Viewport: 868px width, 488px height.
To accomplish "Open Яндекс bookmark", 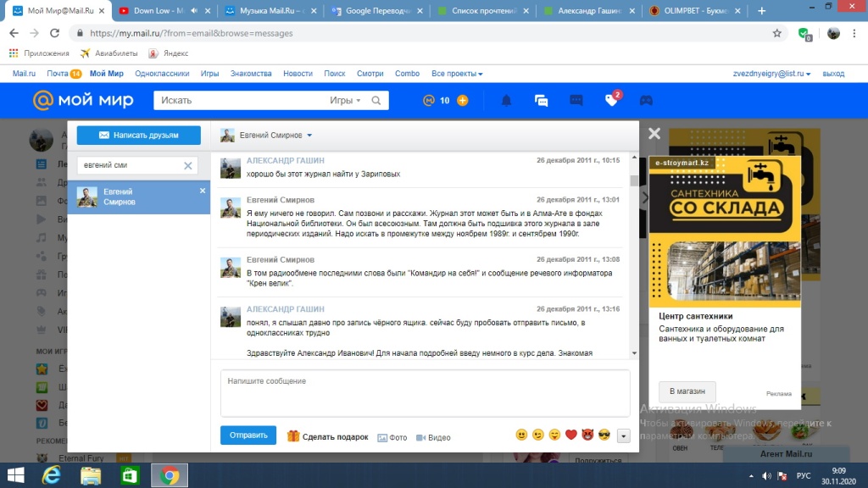I will click(x=169, y=53).
